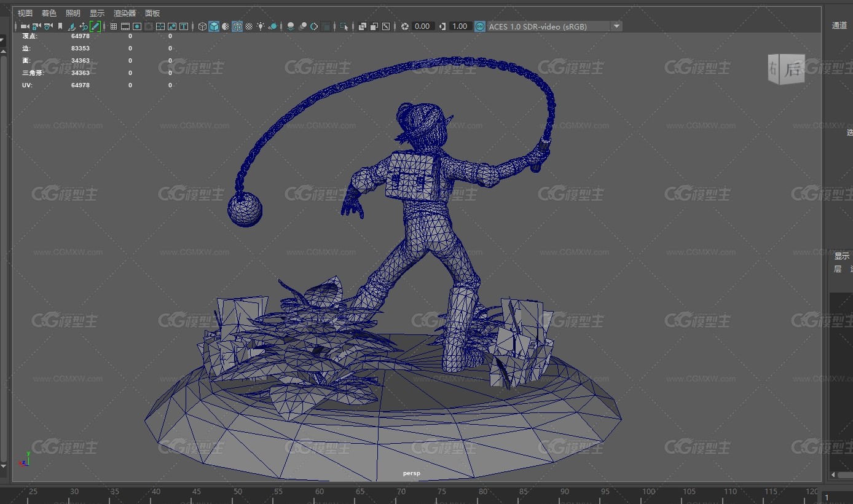Toggle the gate mask icon
The image size is (853, 504).
[x=148, y=26]
